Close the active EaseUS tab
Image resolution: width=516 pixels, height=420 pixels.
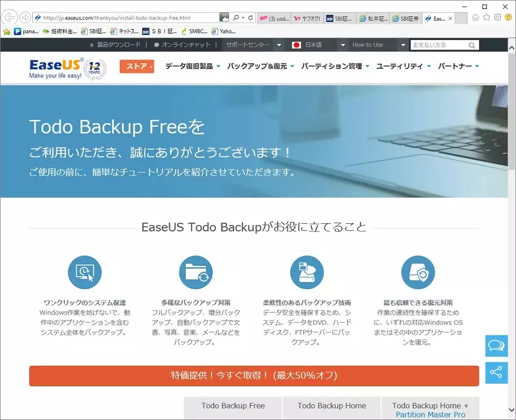450,19
